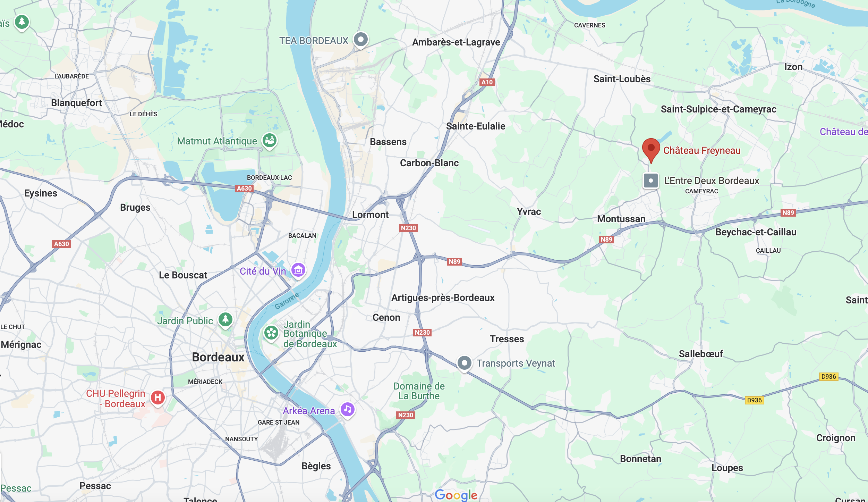The image size is (868, 502).
Task: Select the D936 yellow road shield near Croignon
Action: 829,377
